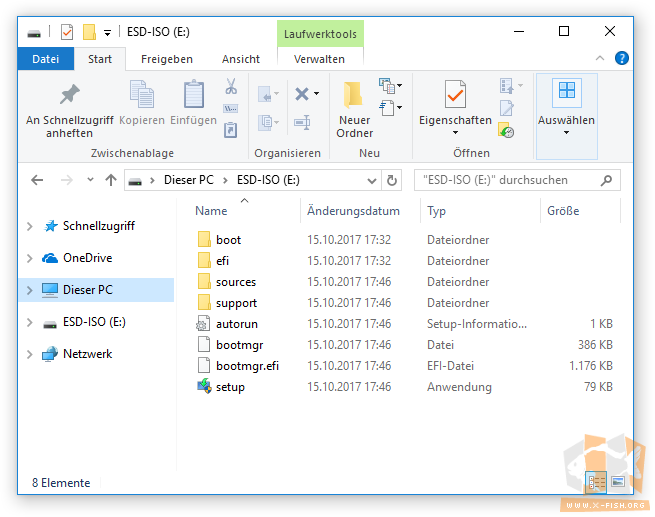This screenshot has height=517, width=655.
Task: Create a new folder with Neuer Ordner
Action: (x=354, y=109)
